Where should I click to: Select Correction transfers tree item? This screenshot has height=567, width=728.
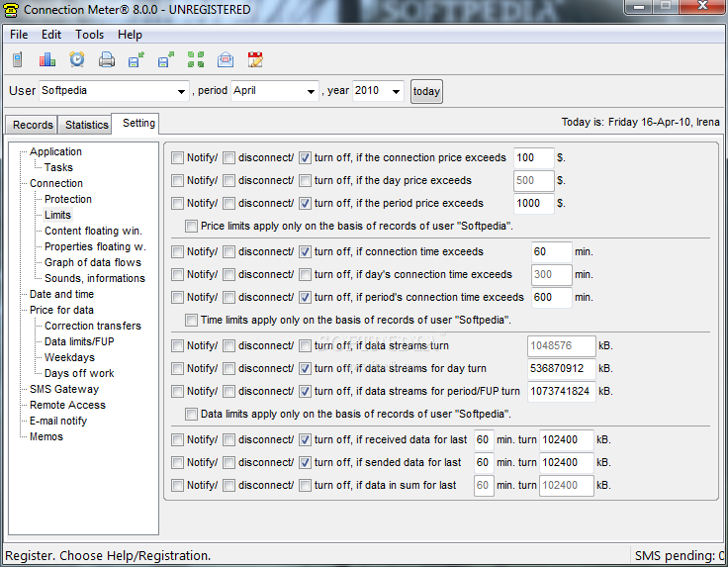(93, 326)
